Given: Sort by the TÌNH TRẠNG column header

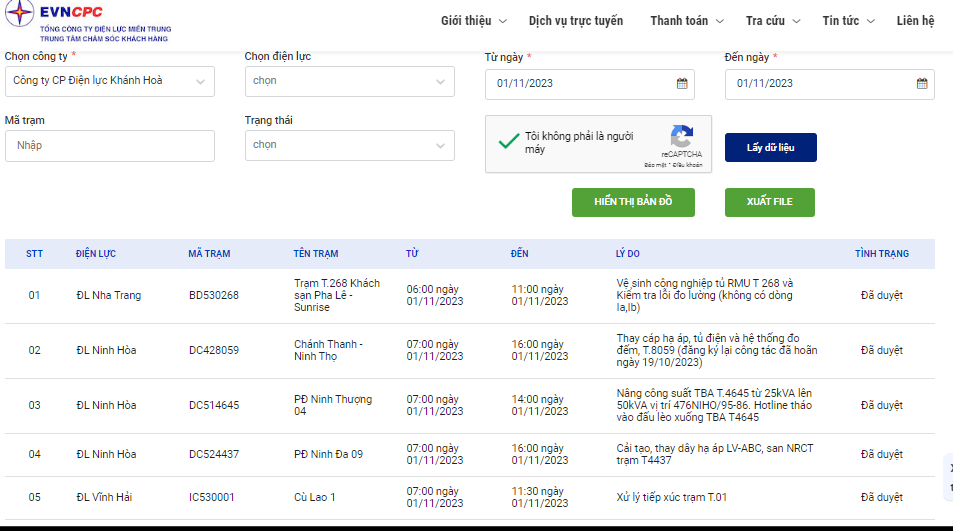Looking at the screenshot, I should 881,254.
